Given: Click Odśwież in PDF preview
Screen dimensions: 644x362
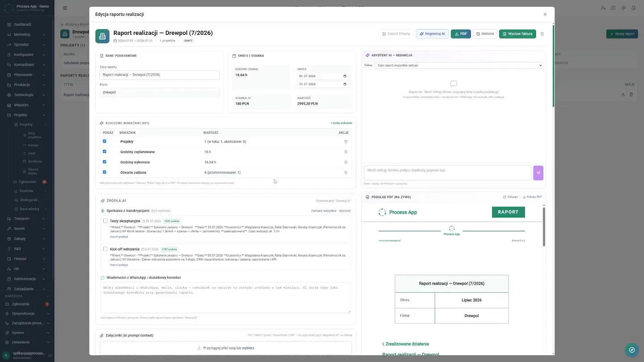Looking at the screenshot, I should click(x=510, y=197).
